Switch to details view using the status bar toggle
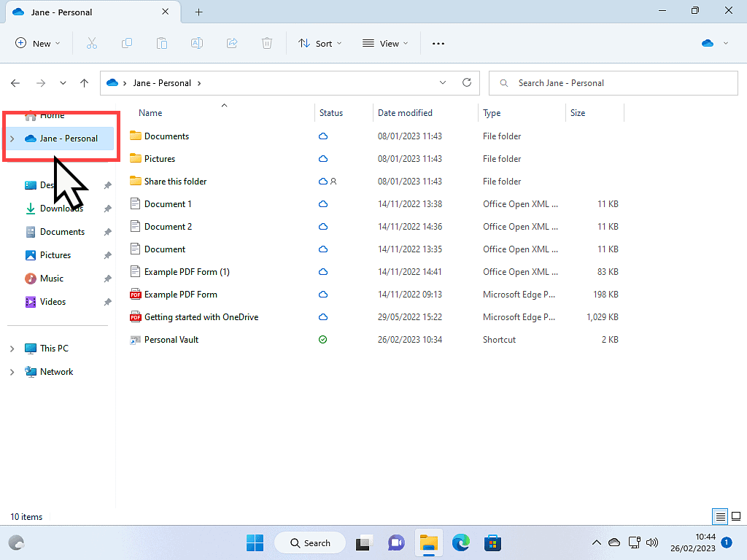Viewport: 747px width, 560px height. (x=719, y=516)
